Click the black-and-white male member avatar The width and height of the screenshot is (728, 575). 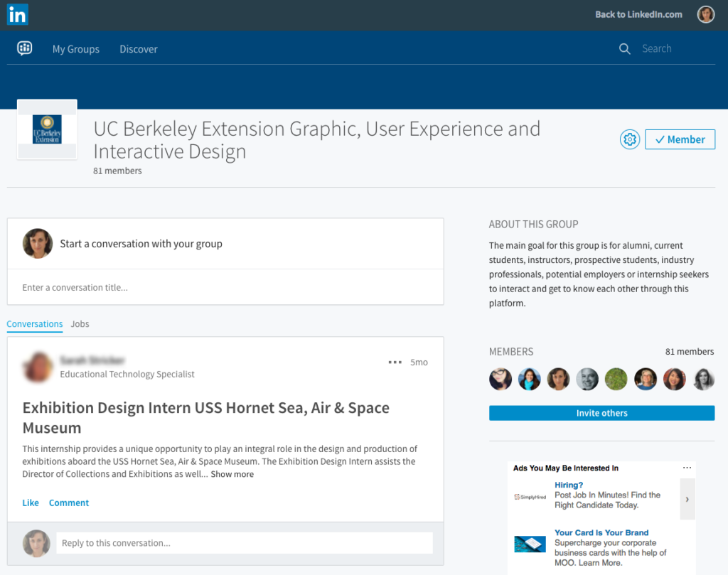coord(587,379)
